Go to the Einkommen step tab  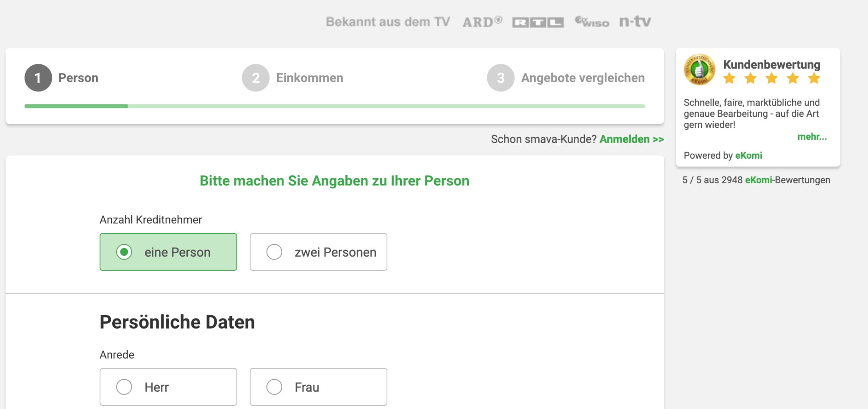(309, 78)
